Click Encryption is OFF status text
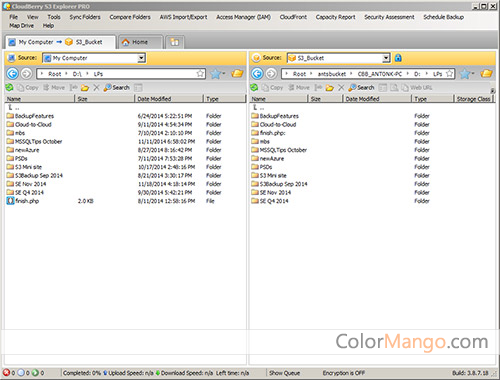The height and width of the screenshot is (380, 500). [344, 373]
